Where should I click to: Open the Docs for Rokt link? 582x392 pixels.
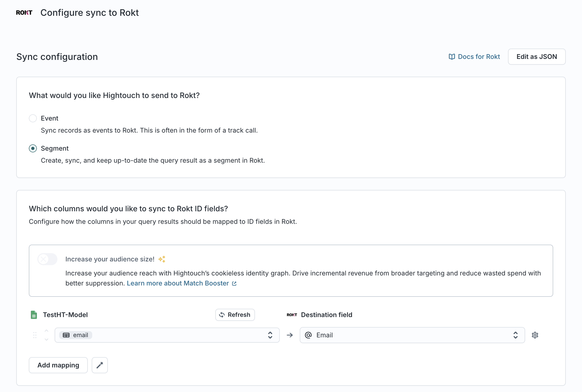[478, 57]
